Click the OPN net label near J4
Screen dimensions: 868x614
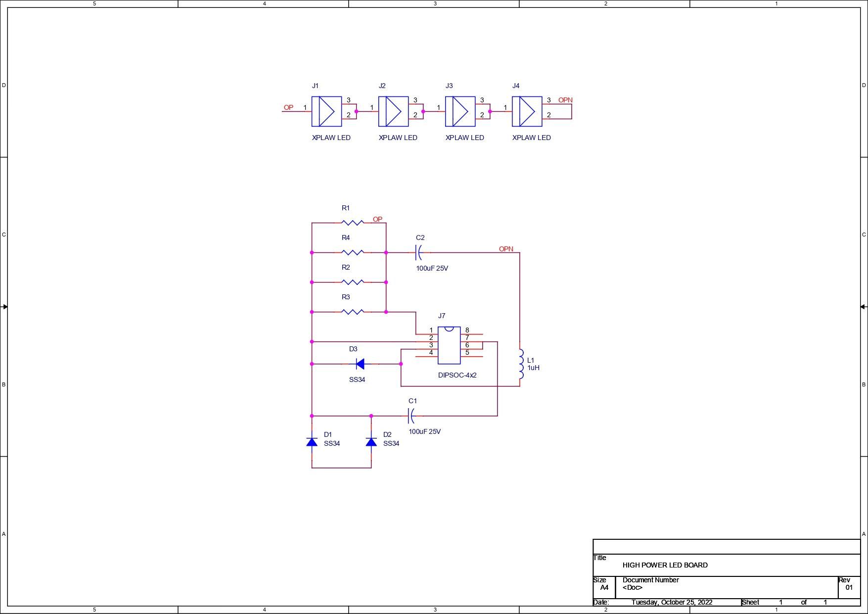click(x=565, y=100)
